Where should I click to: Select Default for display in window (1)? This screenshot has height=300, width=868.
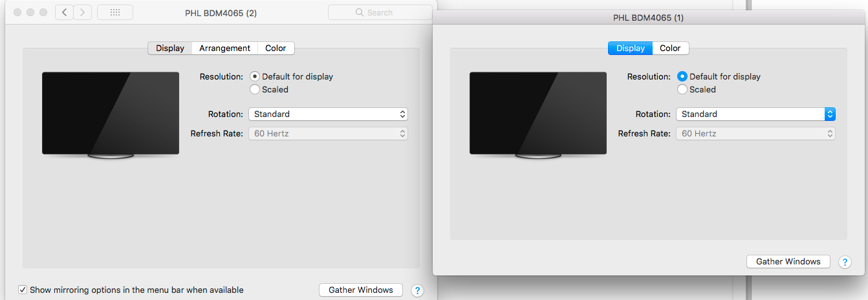[x=682, y=76]
